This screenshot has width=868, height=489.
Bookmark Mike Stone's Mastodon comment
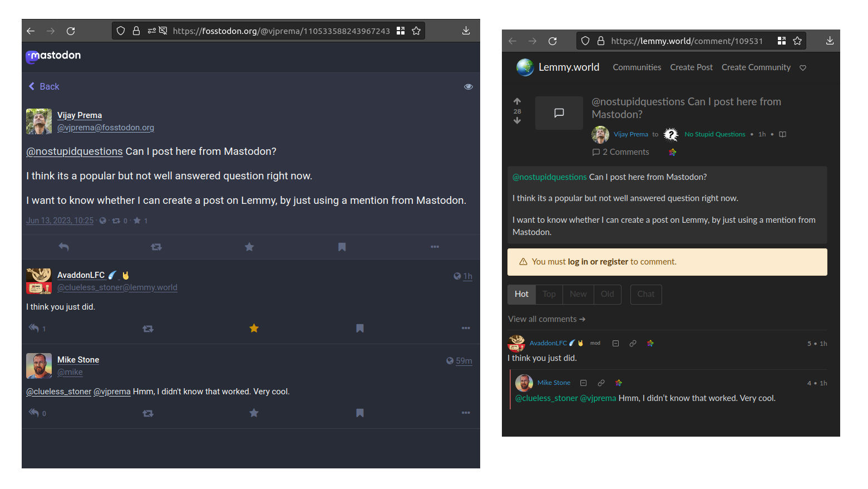click(360, 413)
